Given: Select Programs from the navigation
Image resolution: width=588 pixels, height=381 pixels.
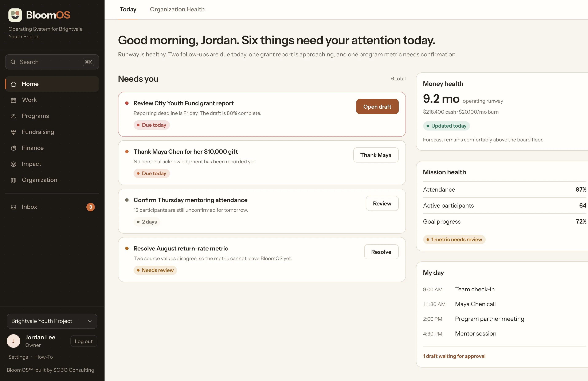Looking at the screenshot, I should coord(52,116).
